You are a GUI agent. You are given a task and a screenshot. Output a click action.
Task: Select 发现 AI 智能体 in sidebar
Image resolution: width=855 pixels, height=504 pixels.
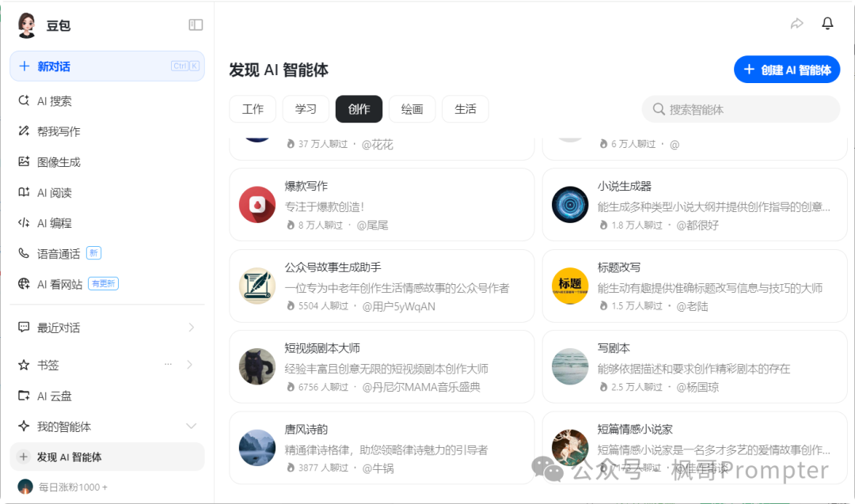click(107, 457)
